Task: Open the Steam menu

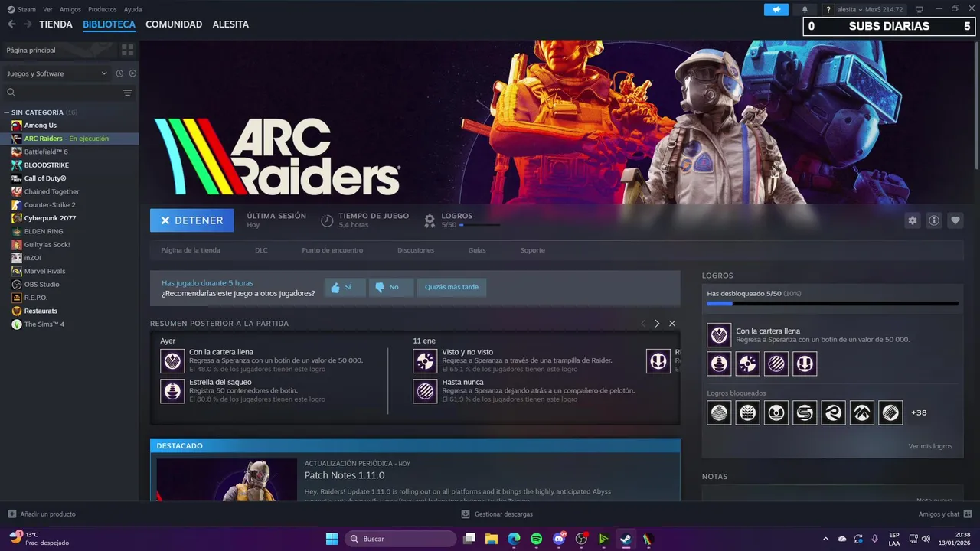Action: (x=22, y=9)
